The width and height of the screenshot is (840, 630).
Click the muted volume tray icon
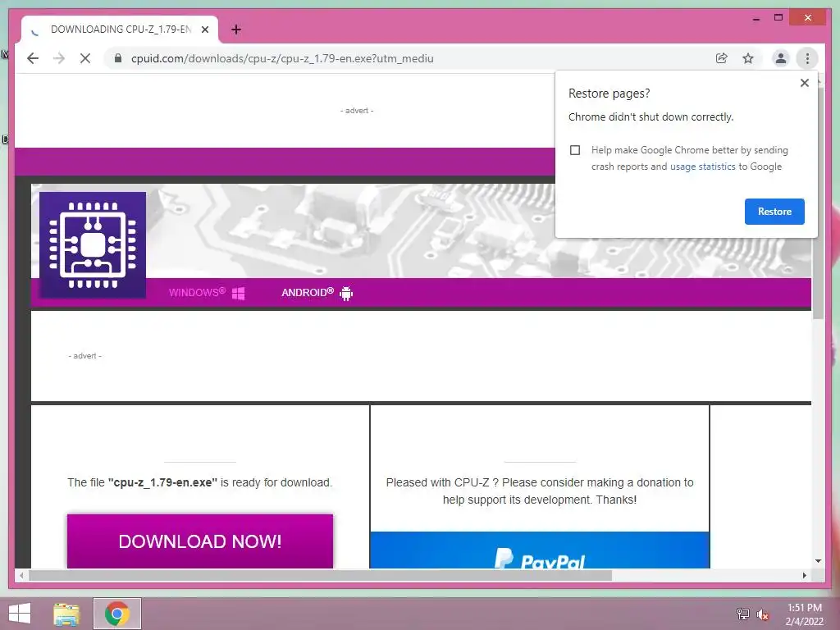click(x=762, y=614)
